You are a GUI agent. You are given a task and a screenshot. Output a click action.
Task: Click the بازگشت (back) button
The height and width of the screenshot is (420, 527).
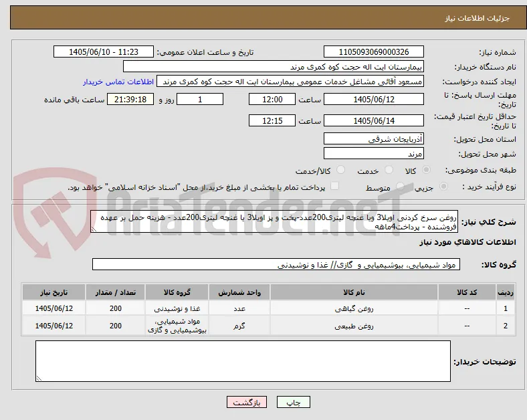coord(247,402)
